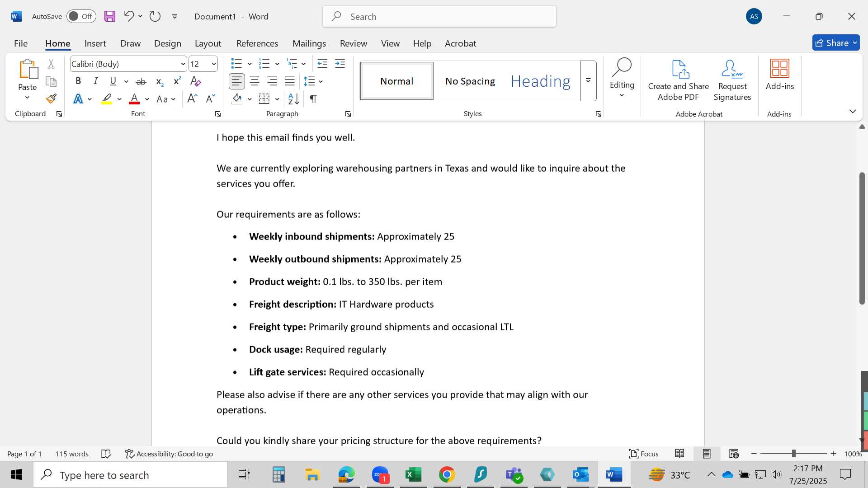Open the font size dropdown
This screenshot has width=868, height=488.
[214, 64]
